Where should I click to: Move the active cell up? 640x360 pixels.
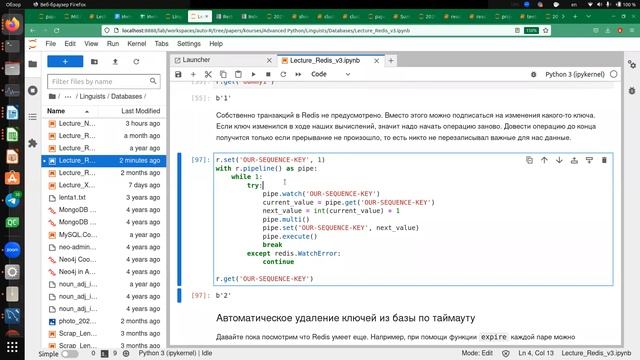point(544,160)
